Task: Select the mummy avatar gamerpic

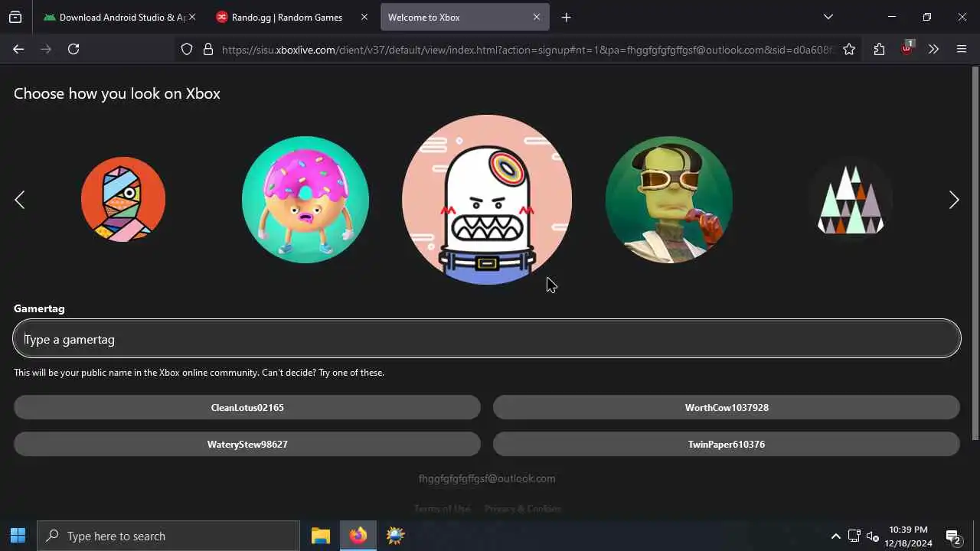Action: pos(123,200)
